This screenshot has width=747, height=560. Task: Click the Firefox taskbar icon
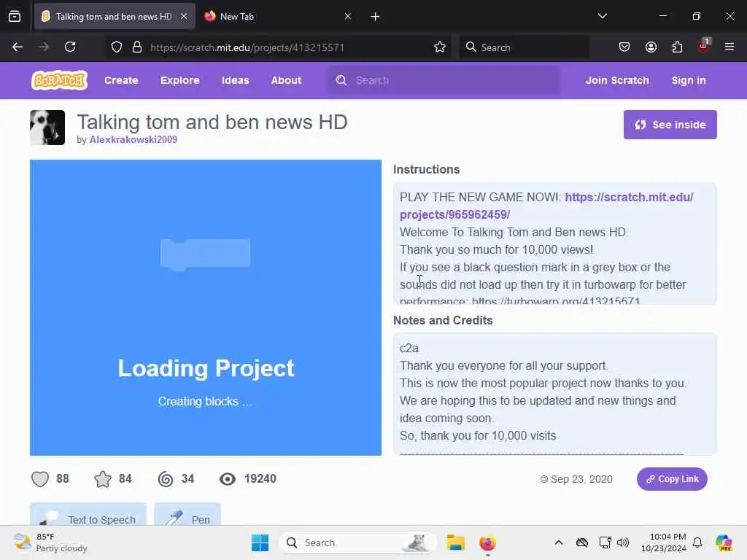[x=487, y=542]
